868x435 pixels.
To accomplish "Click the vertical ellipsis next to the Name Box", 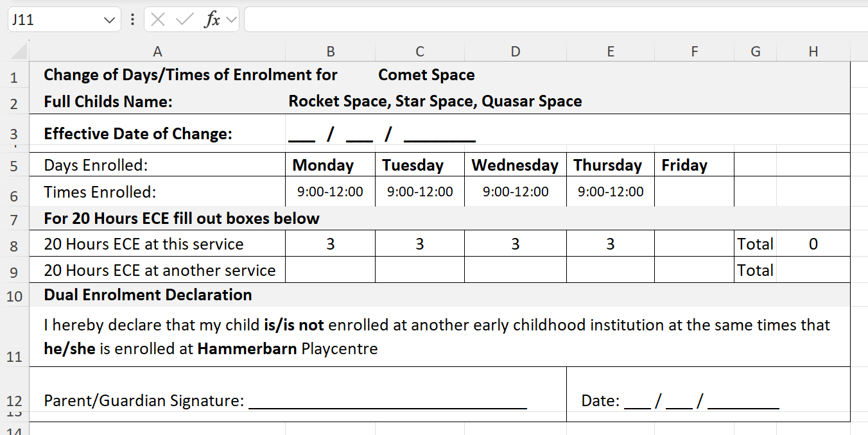I will pyautogui.click(x=132, y=19).
